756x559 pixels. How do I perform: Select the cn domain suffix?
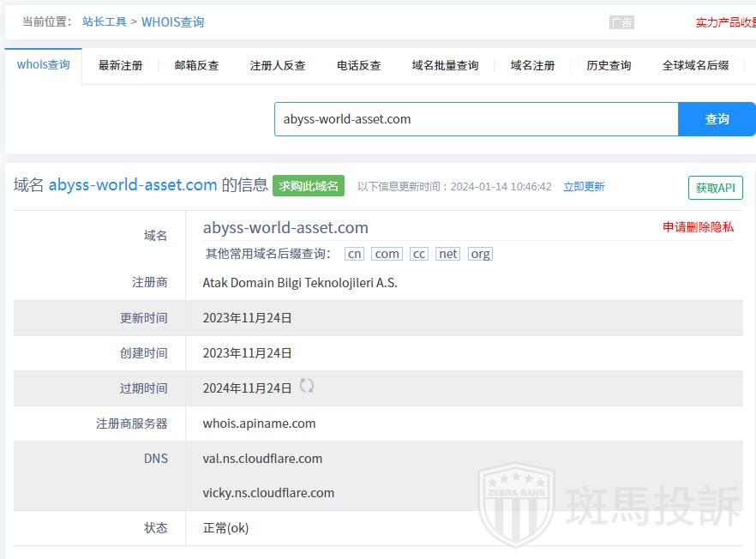click(x=354, y=254)
